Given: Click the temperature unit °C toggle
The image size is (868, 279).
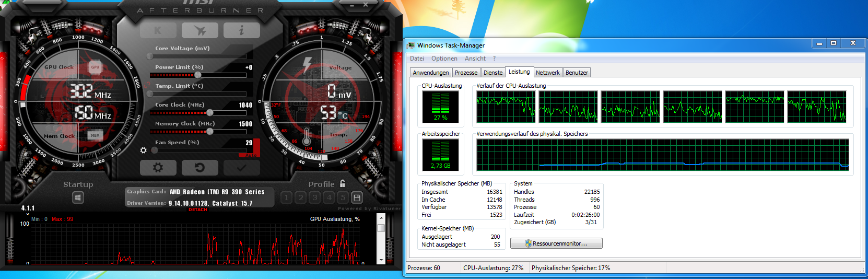Looking at the screenshot, I should tap(343, 115).
